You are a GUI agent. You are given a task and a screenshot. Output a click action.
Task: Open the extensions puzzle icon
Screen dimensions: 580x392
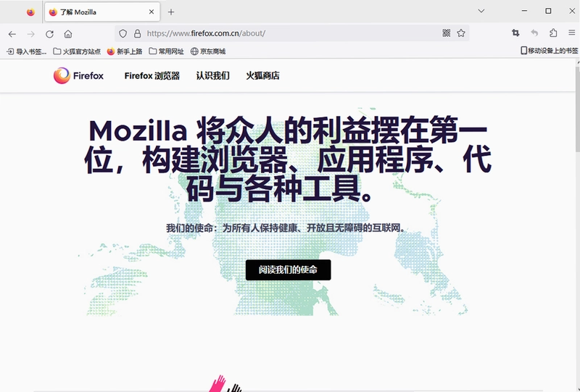pyautogui.click(x=553, y=33)
